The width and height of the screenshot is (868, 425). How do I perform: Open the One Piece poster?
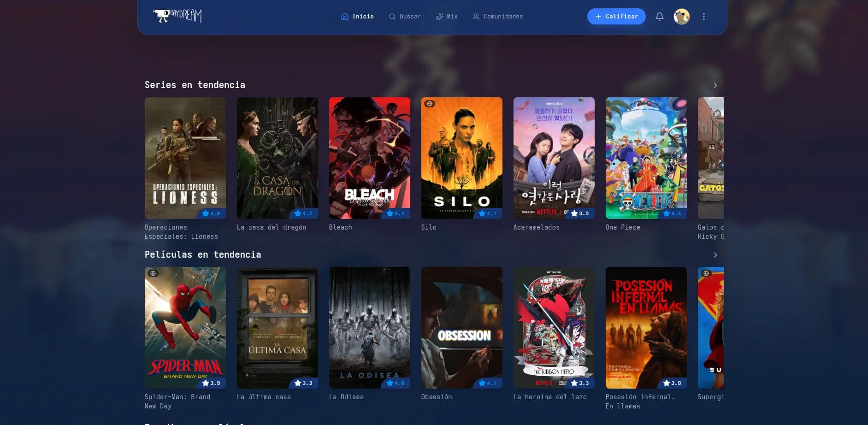tap(646, 158)
